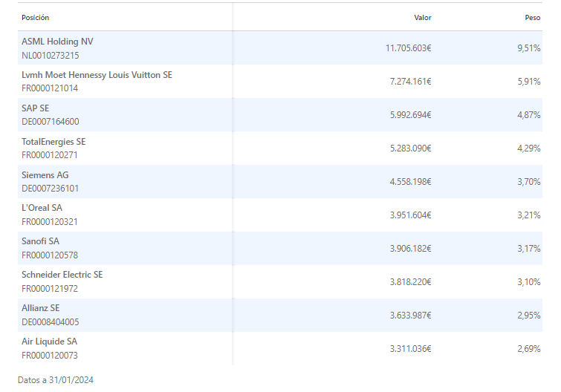
Task: Select Lvmh Moet Hennessy Louis Vuitton SE
Action: (x=97, y=75)
